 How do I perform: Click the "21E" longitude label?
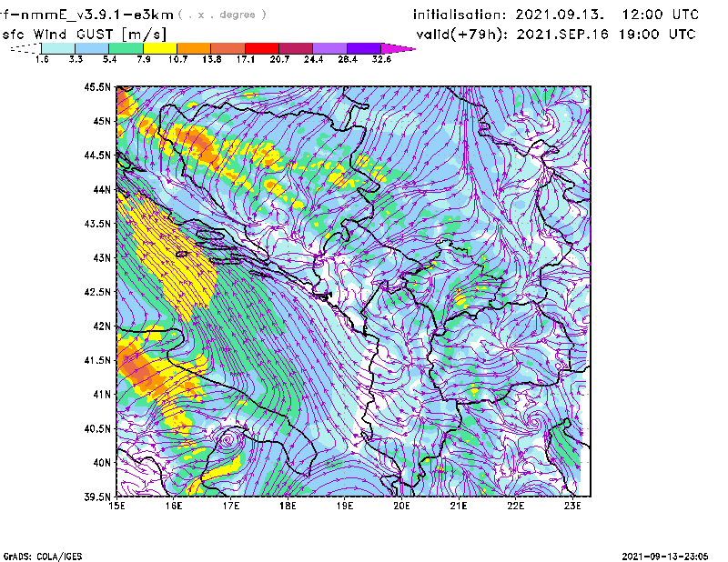click(x=459, y=506)
